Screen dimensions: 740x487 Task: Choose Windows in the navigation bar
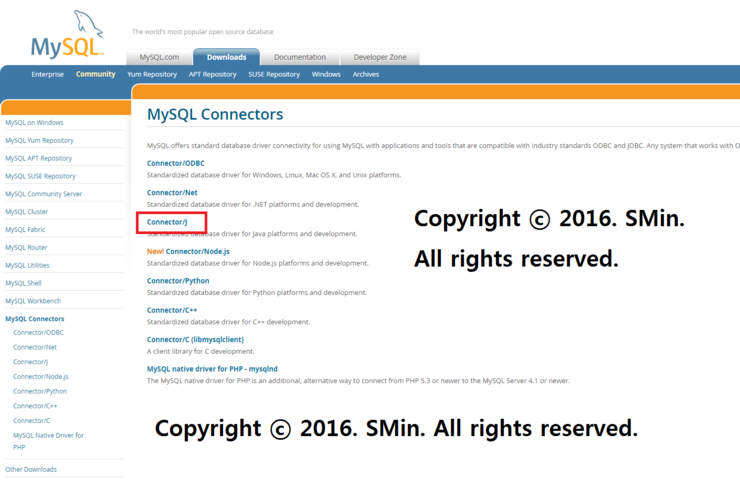[326, 75]
